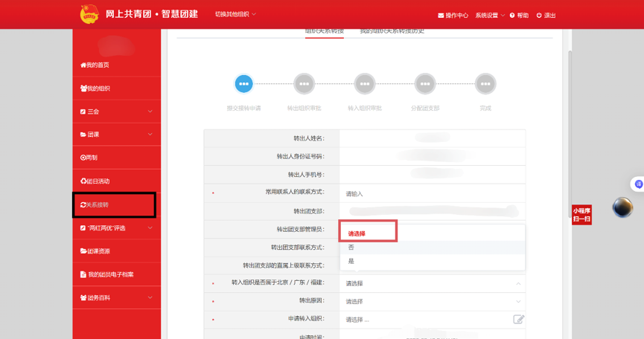Expand the 系统设置 menu
The width and height of the screenshot is (644, 339).
(490, 16)
